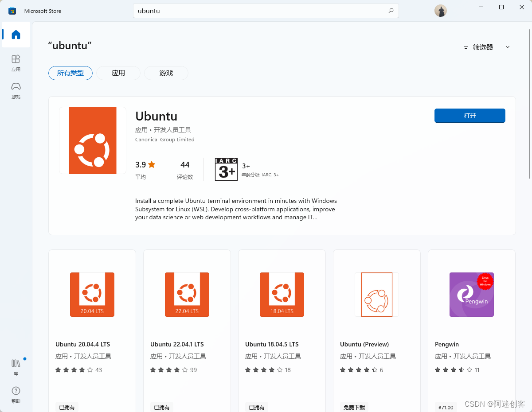This screenshot has width=532, height=412.
Task: Select the 应用 (Apps) icon in sidebar
Action: (x=16, y=62)
